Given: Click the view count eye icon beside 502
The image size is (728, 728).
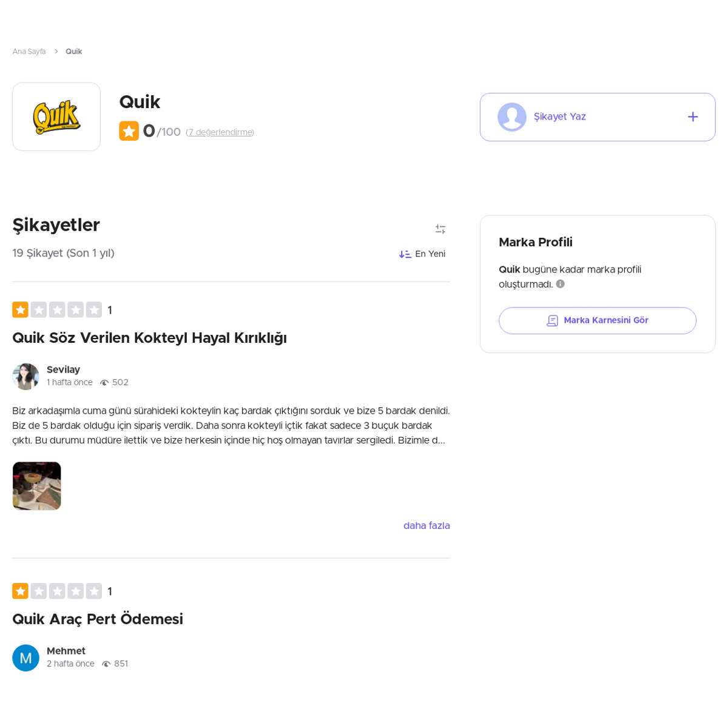Looking at the screenshot, I should (x=104, y=383).
